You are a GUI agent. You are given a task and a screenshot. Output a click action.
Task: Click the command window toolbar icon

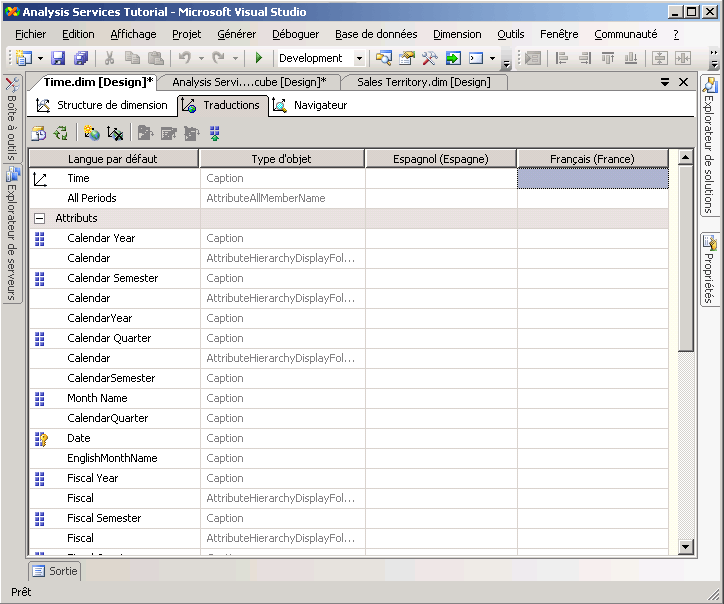pyautogui.click(x=476, y=58)
